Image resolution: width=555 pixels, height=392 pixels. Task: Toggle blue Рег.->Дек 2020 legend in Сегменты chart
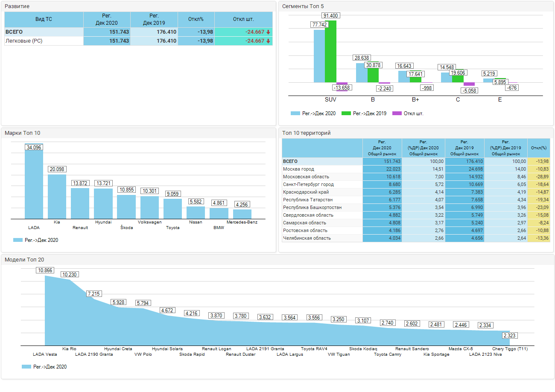313,113
